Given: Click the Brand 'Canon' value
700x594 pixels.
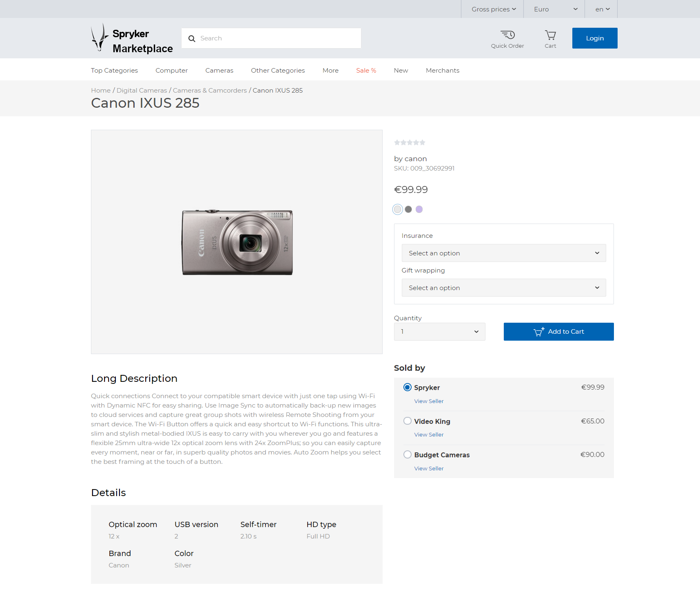Looking at the screenshot, I should pyautogui.click(x=119, y=565).
